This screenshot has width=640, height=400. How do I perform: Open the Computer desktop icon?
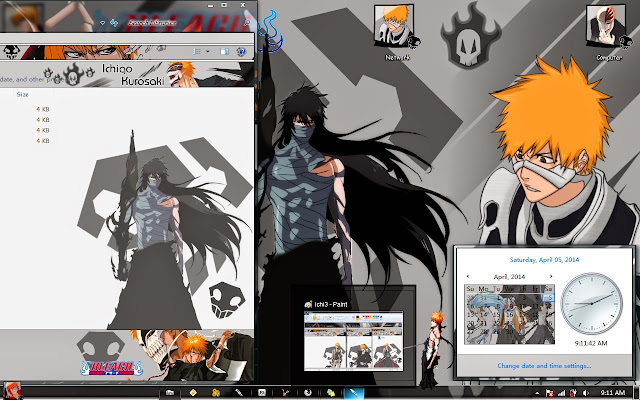coord(609,33)
